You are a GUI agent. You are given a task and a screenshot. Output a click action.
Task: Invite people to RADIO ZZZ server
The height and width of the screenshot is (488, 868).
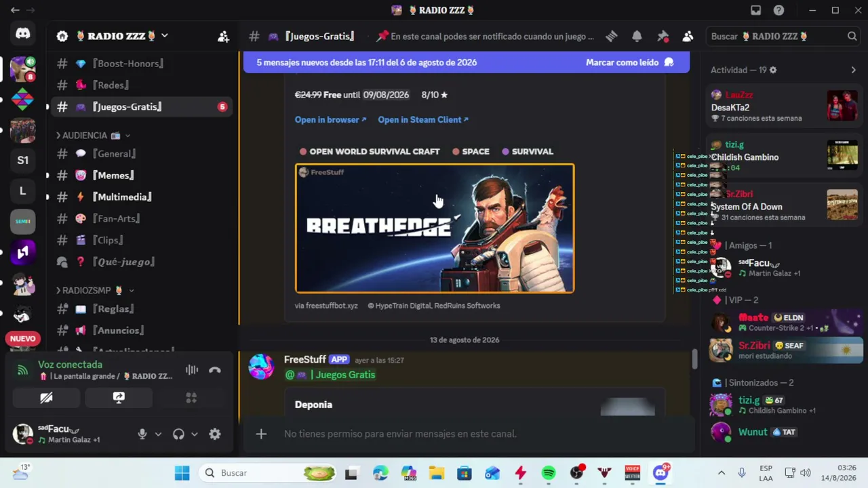223,37
